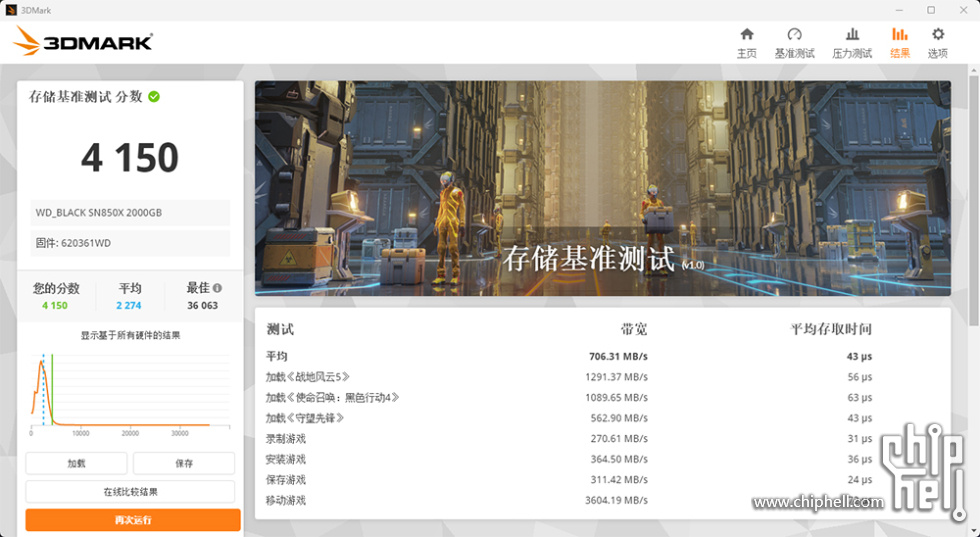Select the 结果 results bar chart icon
Image resolution: width=980 pixels, height=537 pixels.
point(899,35)
